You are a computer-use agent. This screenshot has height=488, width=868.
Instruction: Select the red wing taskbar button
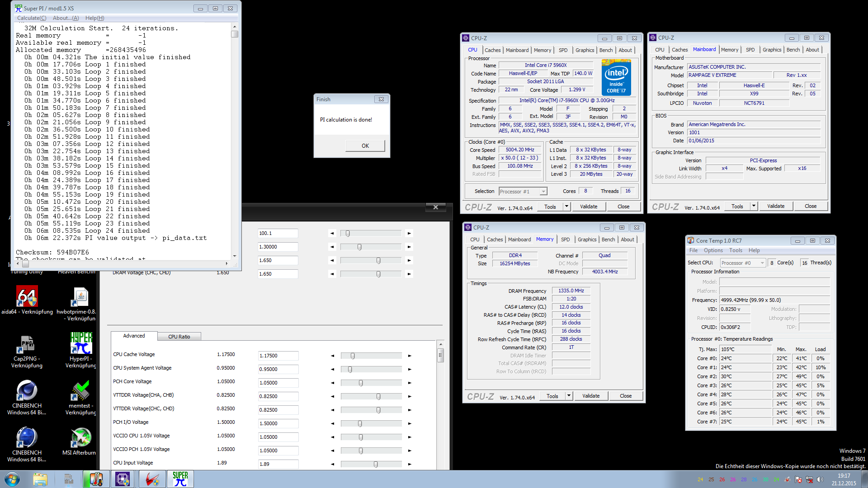click(152, 479)
